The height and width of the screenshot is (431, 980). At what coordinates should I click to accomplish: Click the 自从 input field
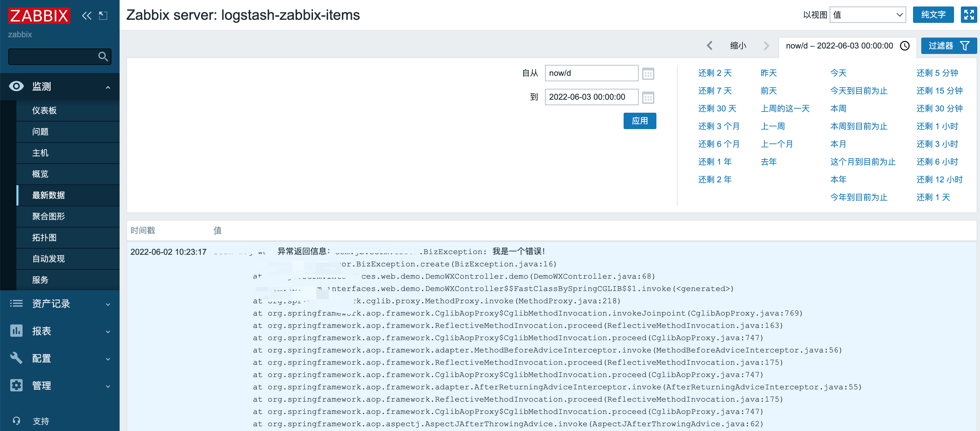[591, 73]
